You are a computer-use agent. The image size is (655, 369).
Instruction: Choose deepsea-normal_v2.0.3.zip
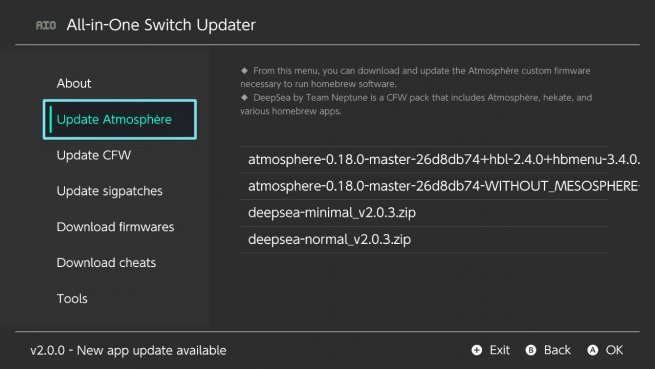point(424,239)
